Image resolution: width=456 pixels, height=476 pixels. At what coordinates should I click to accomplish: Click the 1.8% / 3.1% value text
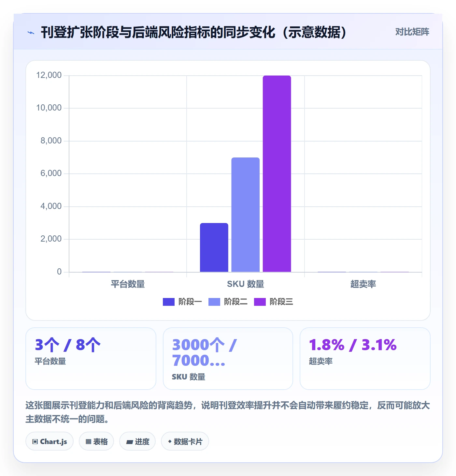[x=353, y=345]
